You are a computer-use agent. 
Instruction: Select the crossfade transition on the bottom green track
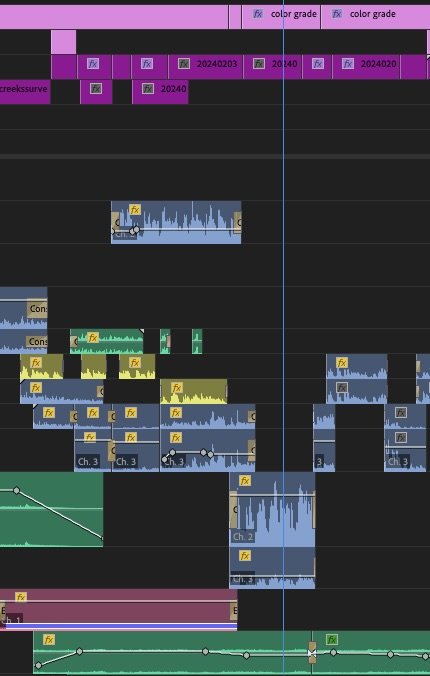coord(312,652)
